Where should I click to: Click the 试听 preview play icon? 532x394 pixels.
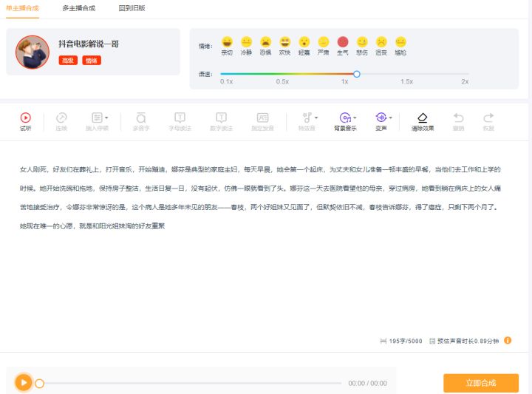point(25,118)
